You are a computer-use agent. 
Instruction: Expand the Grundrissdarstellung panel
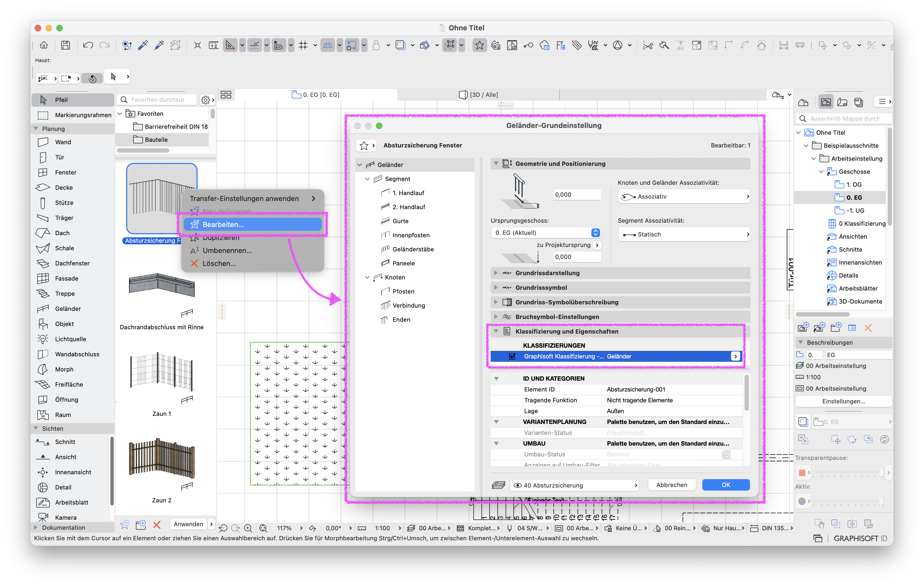pos(496,273)
